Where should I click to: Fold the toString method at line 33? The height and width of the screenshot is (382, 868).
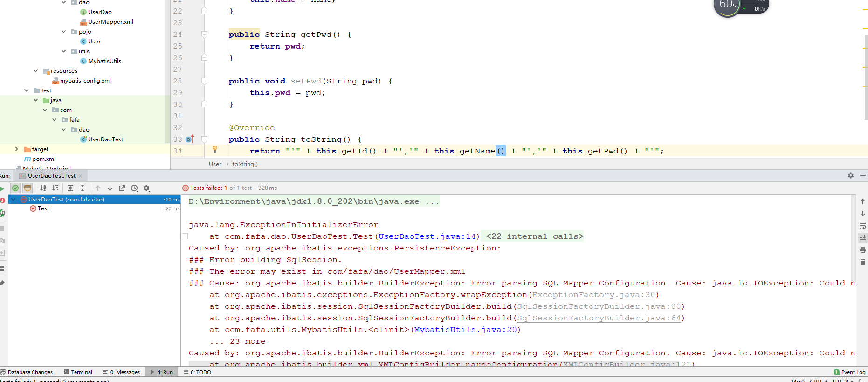[x=204, y=139]
